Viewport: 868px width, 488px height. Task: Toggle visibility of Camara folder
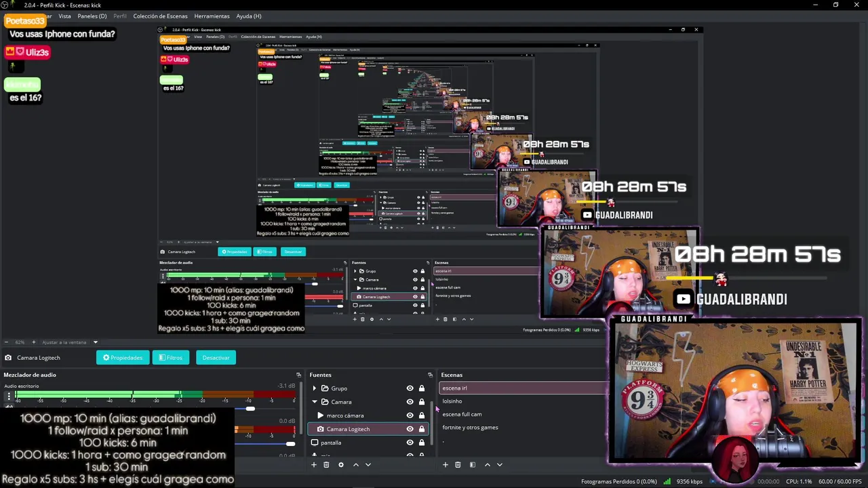click(410, 402)
